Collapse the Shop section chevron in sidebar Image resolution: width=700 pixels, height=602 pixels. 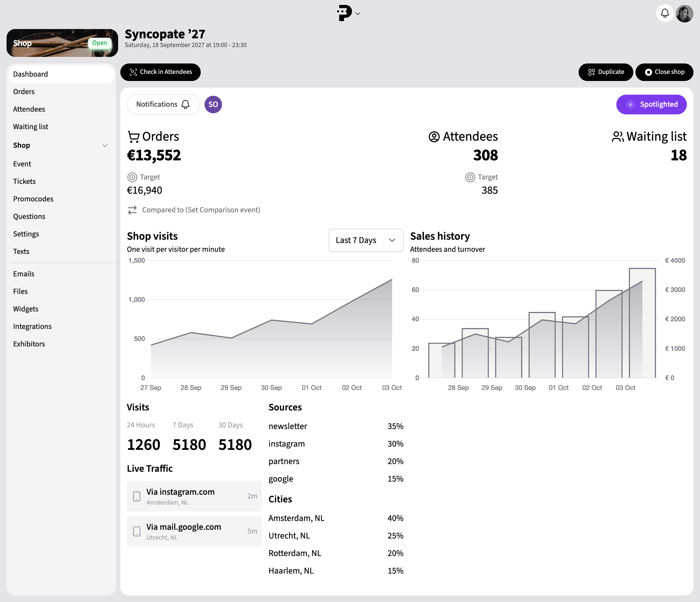tap(105, 145)
